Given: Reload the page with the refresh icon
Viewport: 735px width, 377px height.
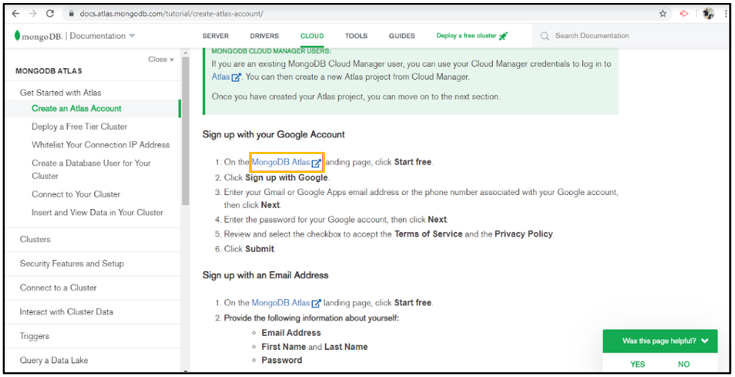Looking at the screenshot, I should click(x=50, y=14).
